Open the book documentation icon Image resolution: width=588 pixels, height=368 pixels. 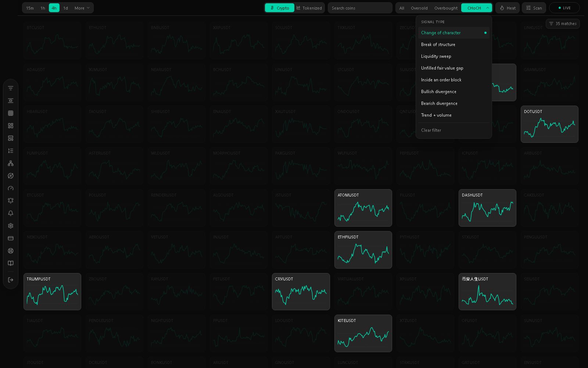[11, 263]
